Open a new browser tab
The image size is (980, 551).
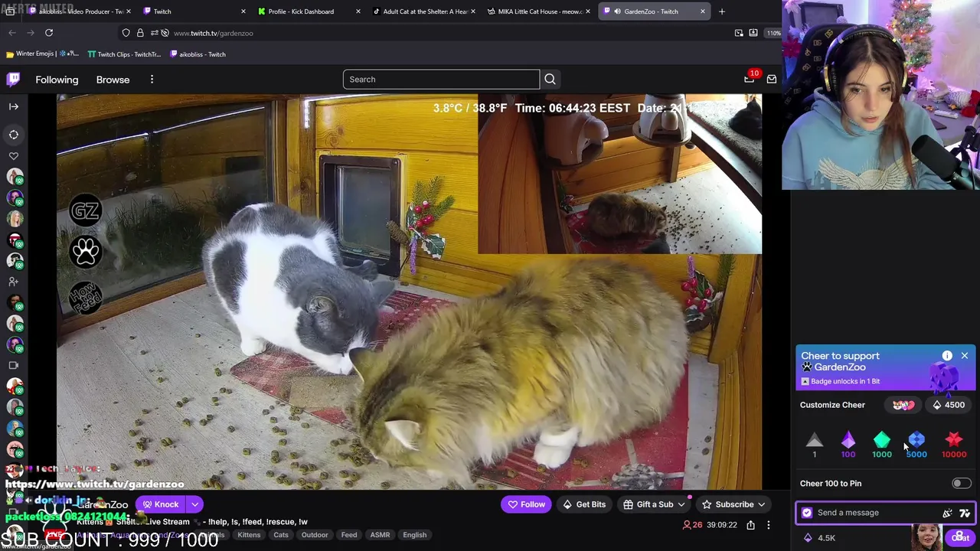click(721, 11)
